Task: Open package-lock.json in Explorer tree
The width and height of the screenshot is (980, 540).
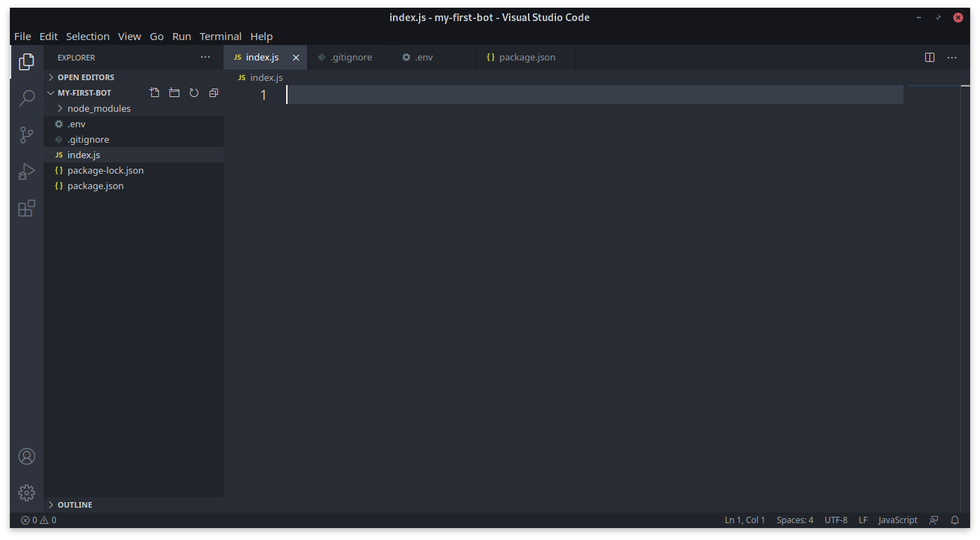Action: pos(134,170)
